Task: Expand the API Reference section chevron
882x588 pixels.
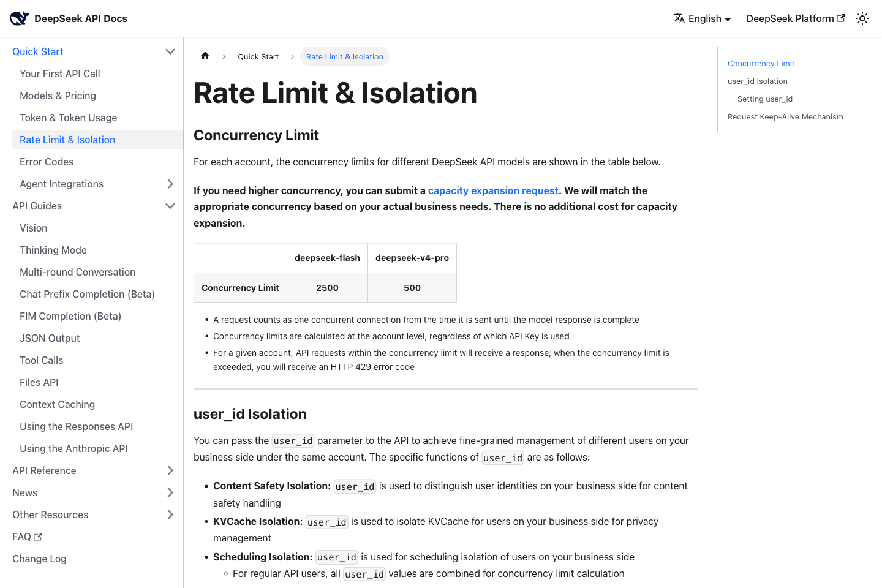Action: [170, 470]
